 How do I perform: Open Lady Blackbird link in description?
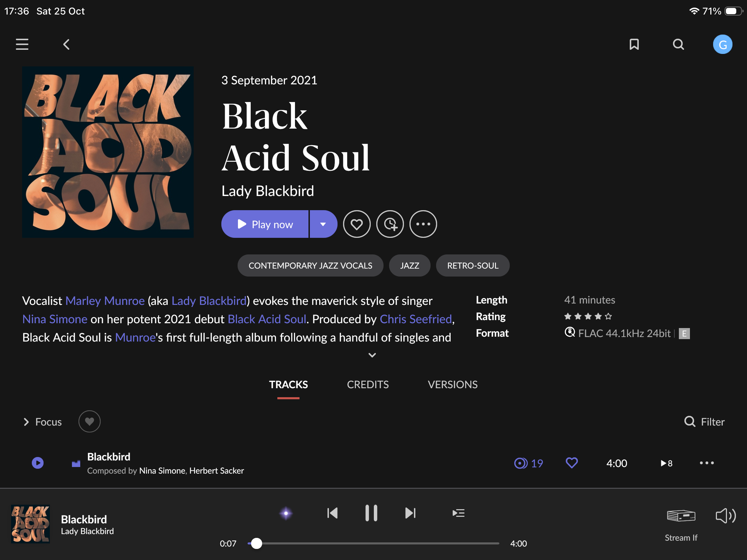point(209,301)
